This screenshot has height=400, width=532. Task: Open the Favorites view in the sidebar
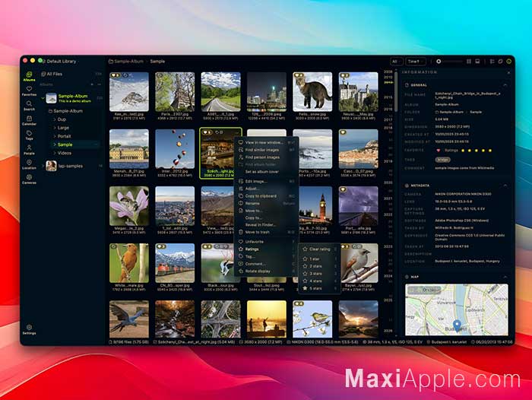tap(29, 91)
